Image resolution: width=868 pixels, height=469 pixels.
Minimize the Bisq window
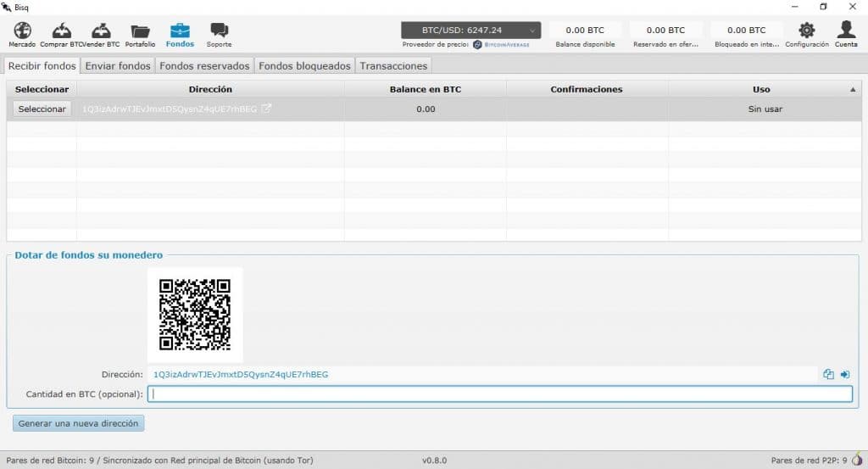795,7
